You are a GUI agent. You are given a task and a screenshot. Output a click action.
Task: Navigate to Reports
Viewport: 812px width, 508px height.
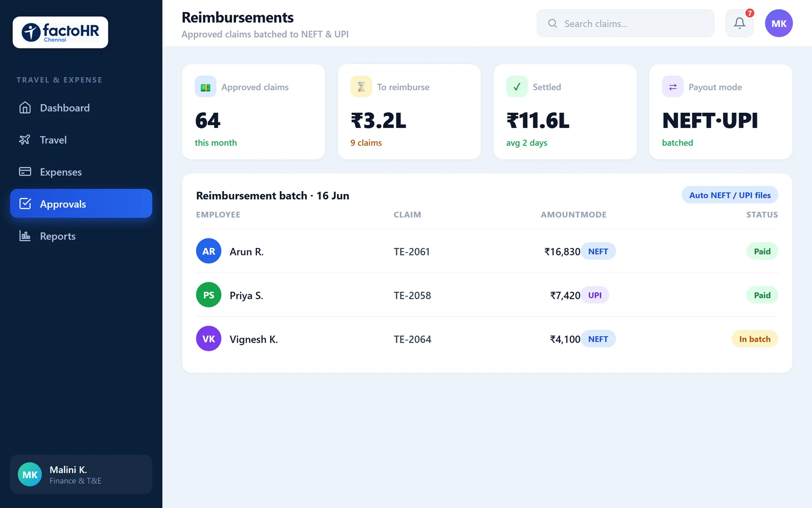pos(81,236)
